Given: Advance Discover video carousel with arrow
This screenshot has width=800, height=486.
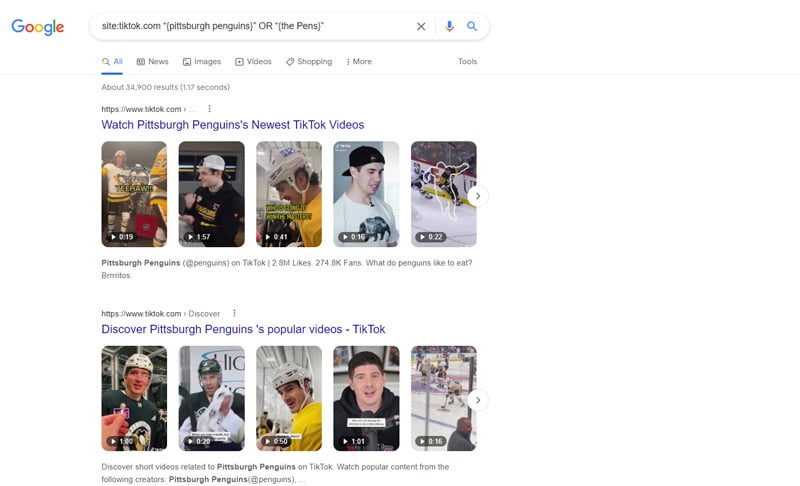Looking at the screenshot, I should [478, 400].
